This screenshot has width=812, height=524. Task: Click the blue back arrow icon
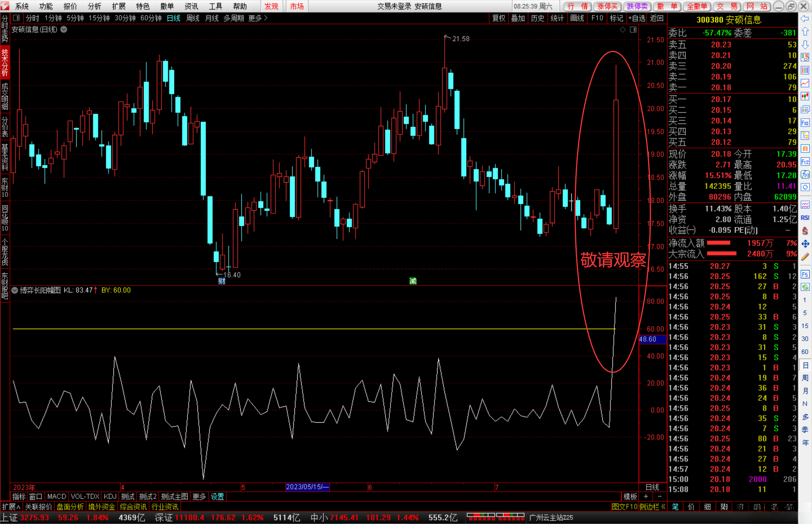tap(805, 19)
